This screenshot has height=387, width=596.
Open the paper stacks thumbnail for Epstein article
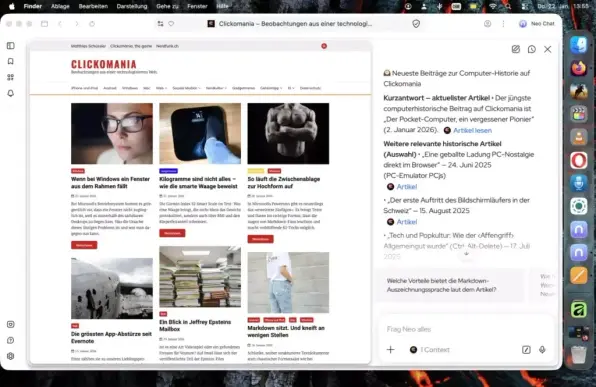pyautogui.click(x=200, y=276)
